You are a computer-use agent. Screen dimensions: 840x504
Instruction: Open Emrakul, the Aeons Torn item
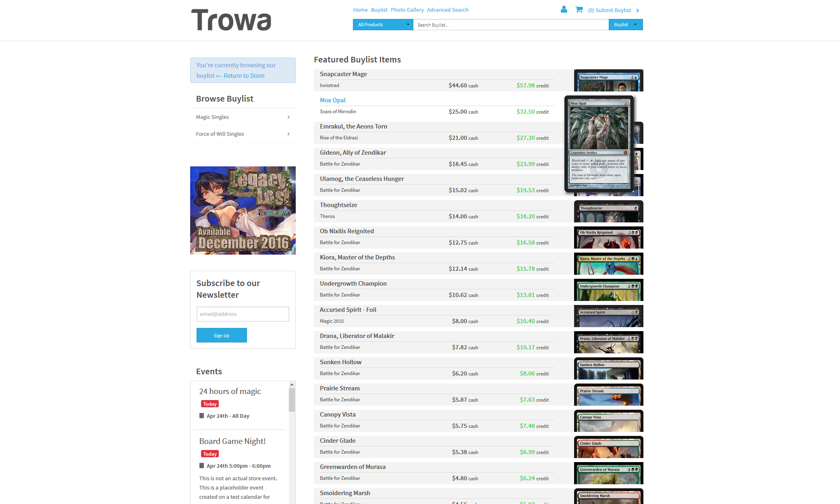pyautogui.click(x=353, y=127)
